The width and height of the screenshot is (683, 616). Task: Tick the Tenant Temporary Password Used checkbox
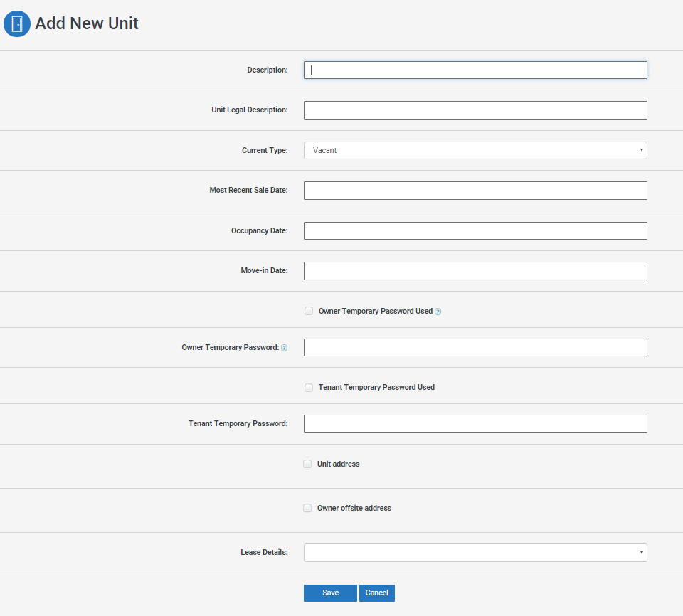[309, 388]
